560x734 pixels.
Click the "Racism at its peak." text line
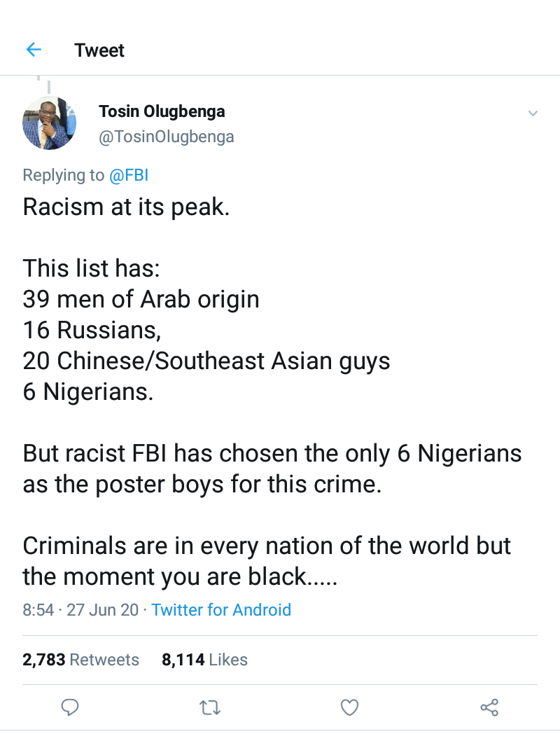(126, 207)
